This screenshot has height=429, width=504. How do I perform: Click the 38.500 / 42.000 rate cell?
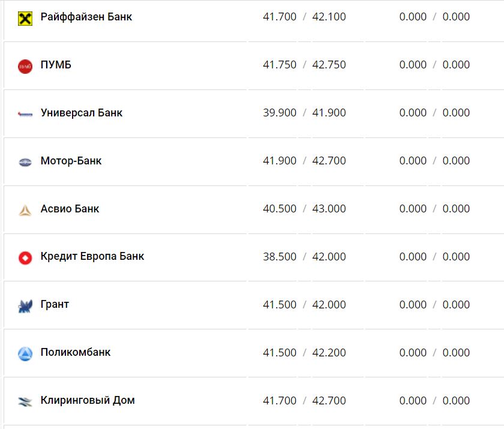click(304, 257)
